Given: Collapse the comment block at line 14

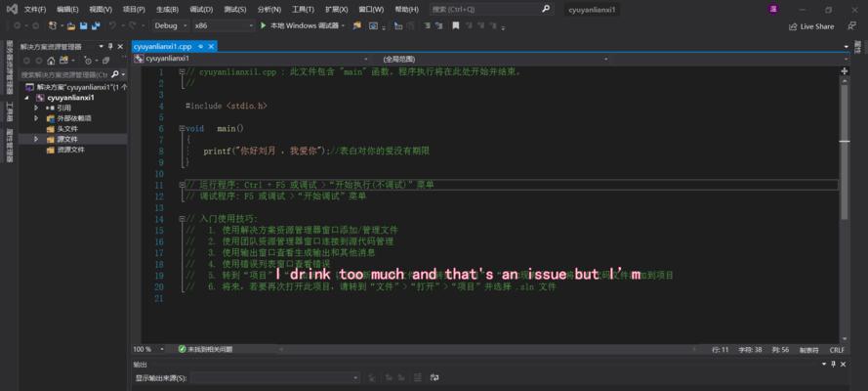Looking at the screenshot, I should coord(183,219).
